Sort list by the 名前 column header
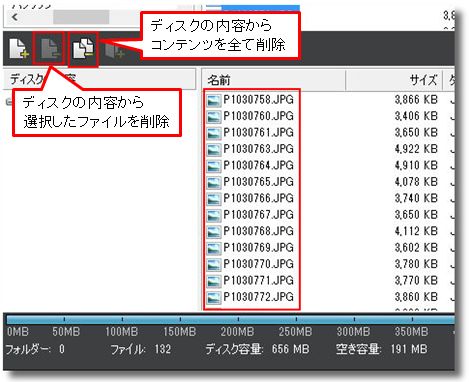Screen dimensions: 469x382 [273, 80]
